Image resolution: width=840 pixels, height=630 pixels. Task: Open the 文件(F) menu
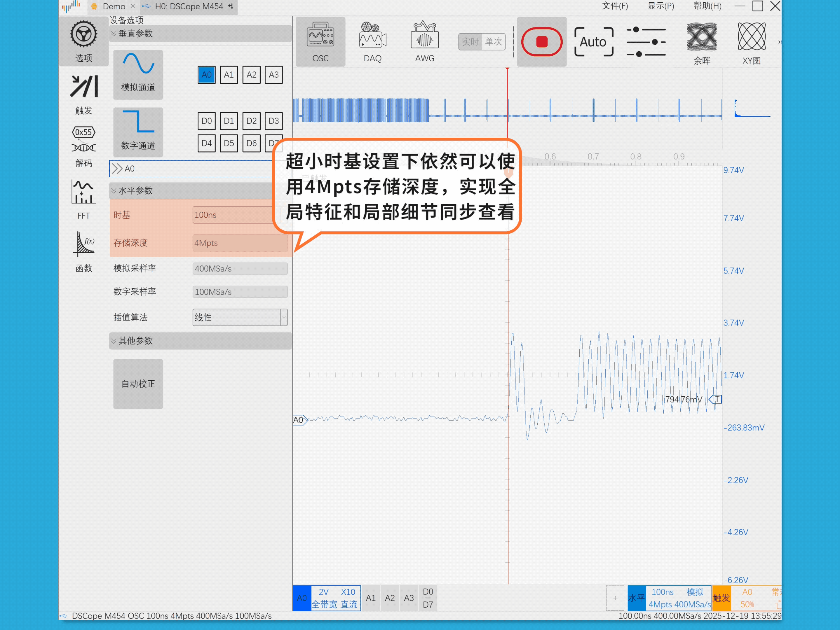point(614,6)
